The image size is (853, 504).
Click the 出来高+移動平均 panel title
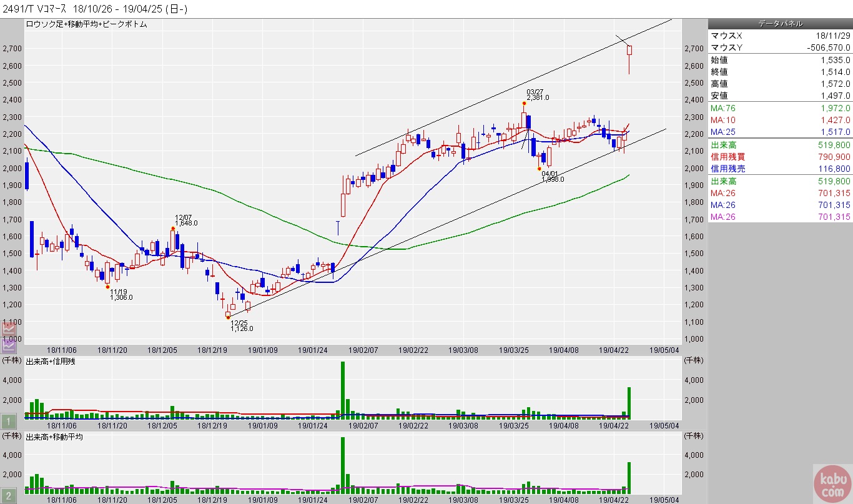point(54,437)
